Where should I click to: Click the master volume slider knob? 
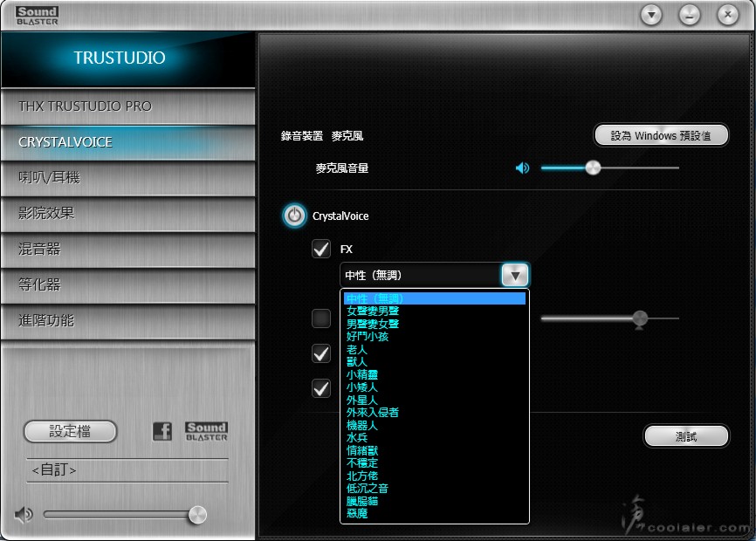[x=197, y=515]
